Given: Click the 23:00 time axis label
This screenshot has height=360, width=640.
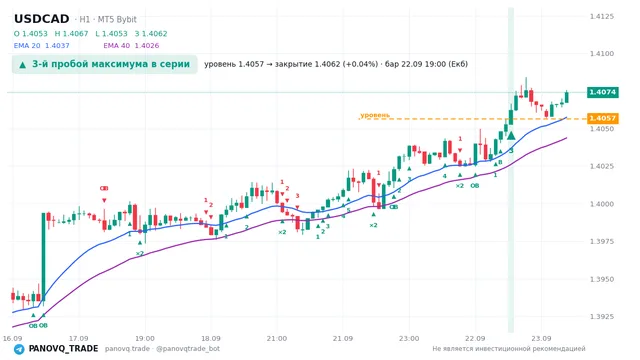Looking at the screenshot, I should (409, 338).
